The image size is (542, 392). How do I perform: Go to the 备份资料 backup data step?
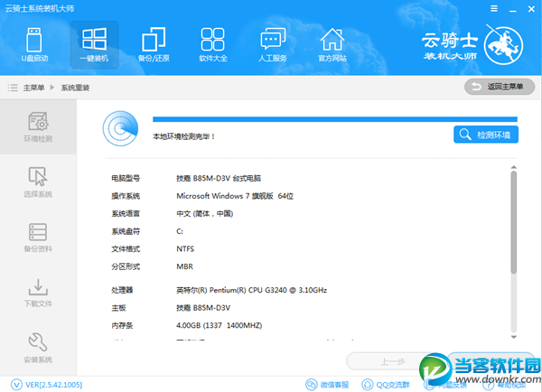(x=38, y=238)
